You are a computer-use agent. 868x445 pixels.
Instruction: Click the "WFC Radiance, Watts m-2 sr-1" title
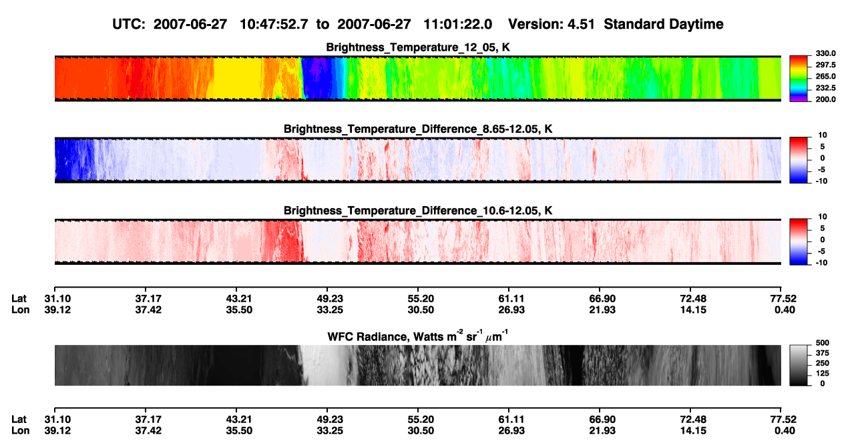coord(418,336)
